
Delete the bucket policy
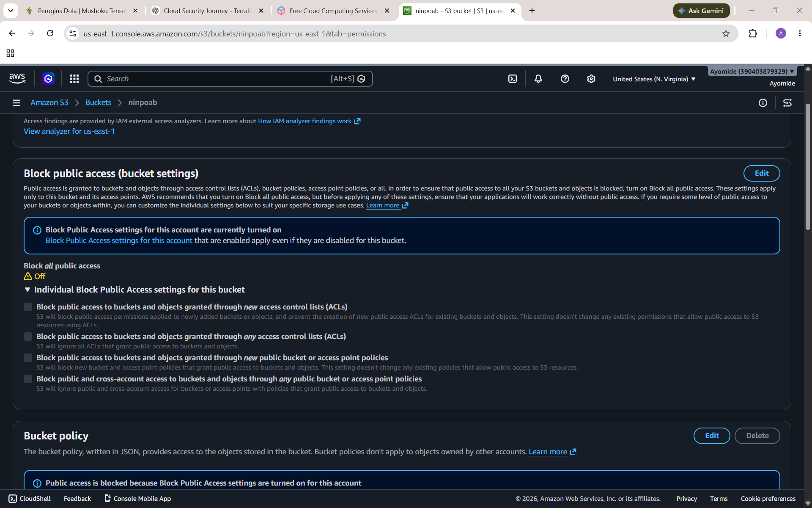[757, 436]
